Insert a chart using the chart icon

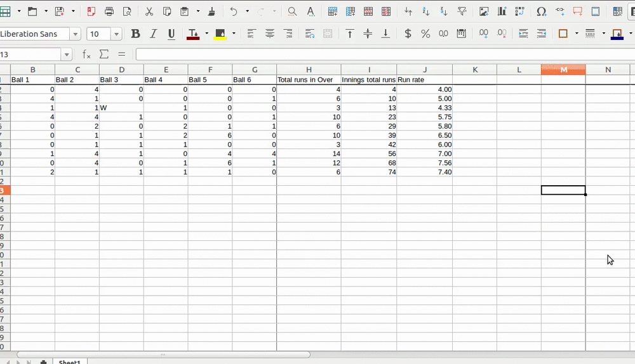502,11
